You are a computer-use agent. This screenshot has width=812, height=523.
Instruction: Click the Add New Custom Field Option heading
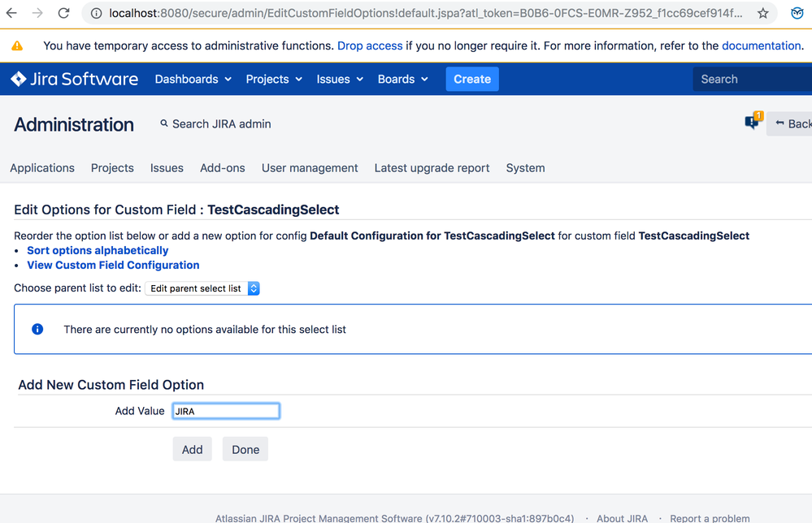(x=111, y=385)
